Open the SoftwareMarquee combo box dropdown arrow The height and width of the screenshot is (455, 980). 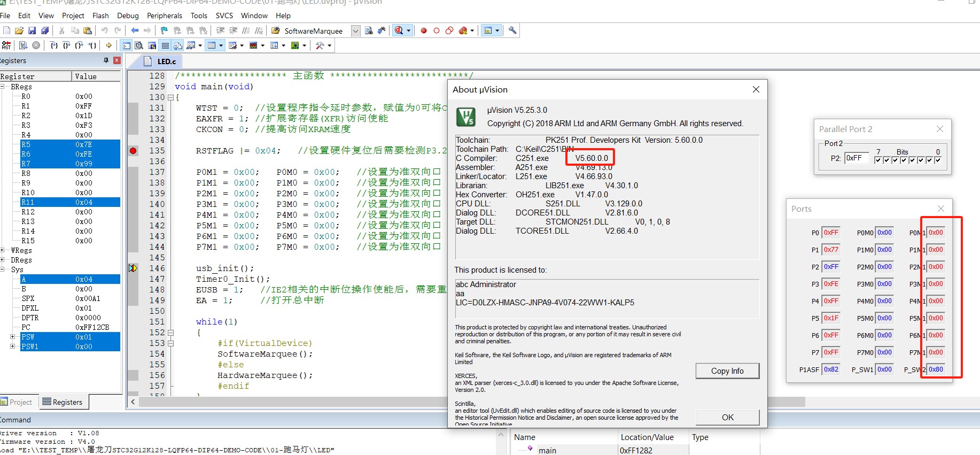(355, 31)
